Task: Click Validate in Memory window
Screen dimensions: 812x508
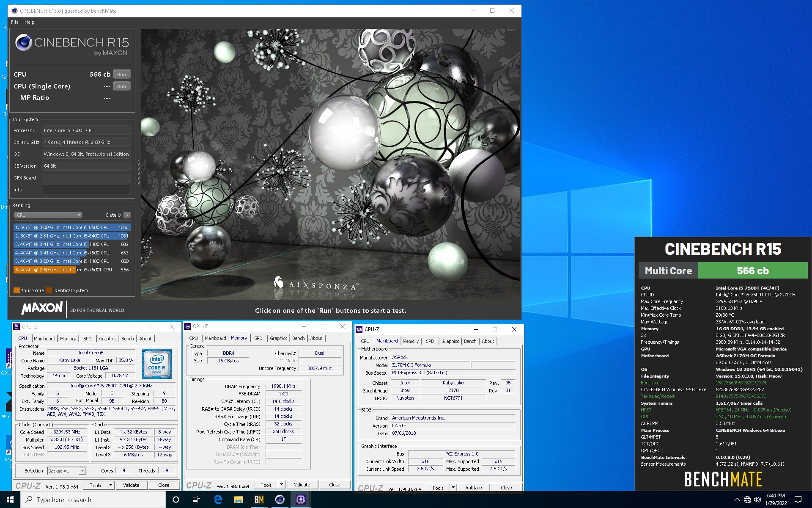Action: pos(302,485)
